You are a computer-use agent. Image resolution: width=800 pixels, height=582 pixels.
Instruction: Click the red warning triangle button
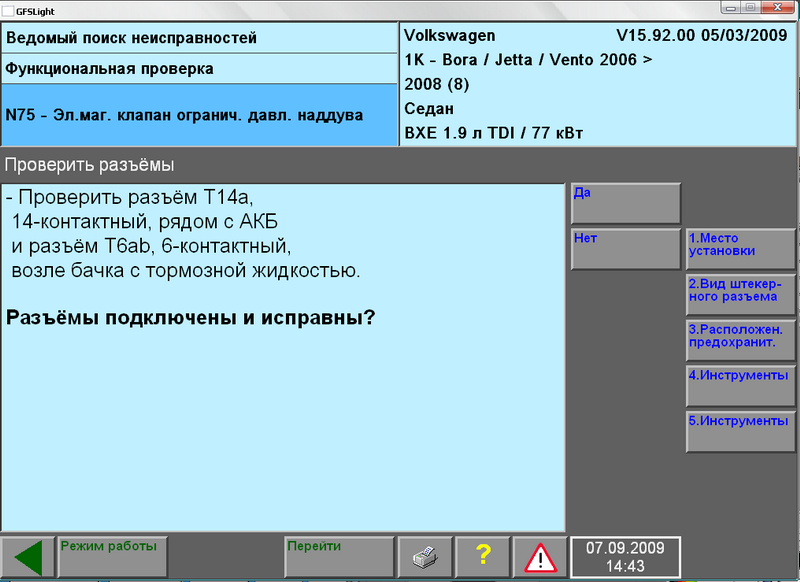pyautogui.click(x=540, y=557)
